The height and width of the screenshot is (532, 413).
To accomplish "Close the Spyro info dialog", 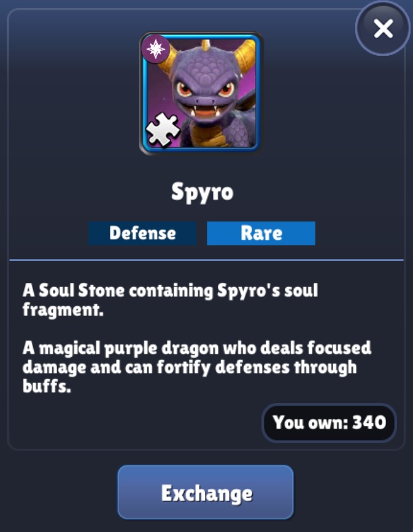I will [383, 28].
